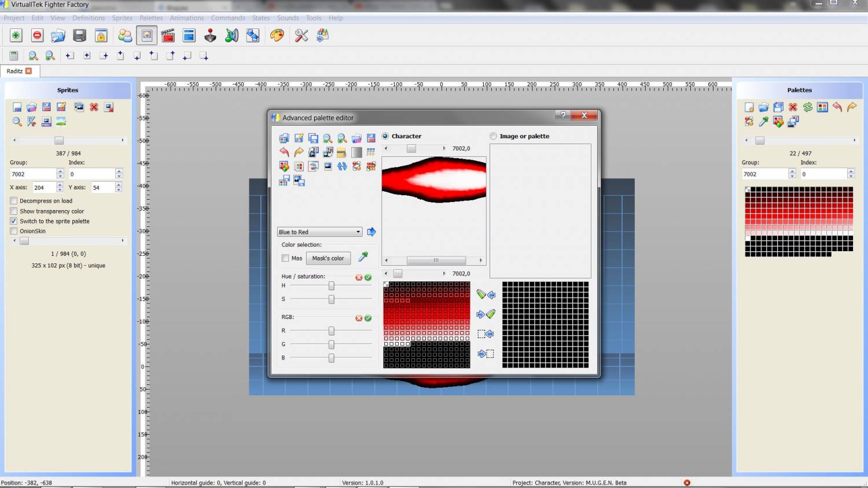Screen dimensions: 868x488
Task: Cancel Hue / saturation changes with red X
Action: click(x=359, y=278)
